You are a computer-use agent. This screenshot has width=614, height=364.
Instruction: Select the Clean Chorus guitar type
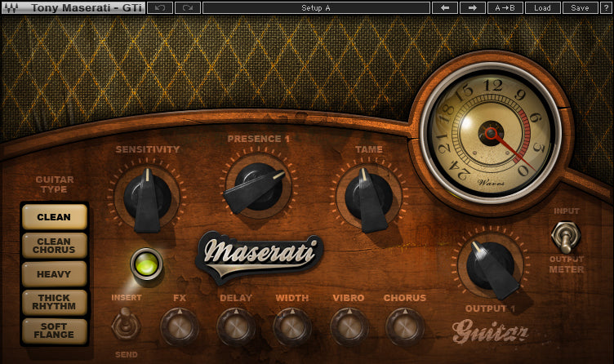54,246
